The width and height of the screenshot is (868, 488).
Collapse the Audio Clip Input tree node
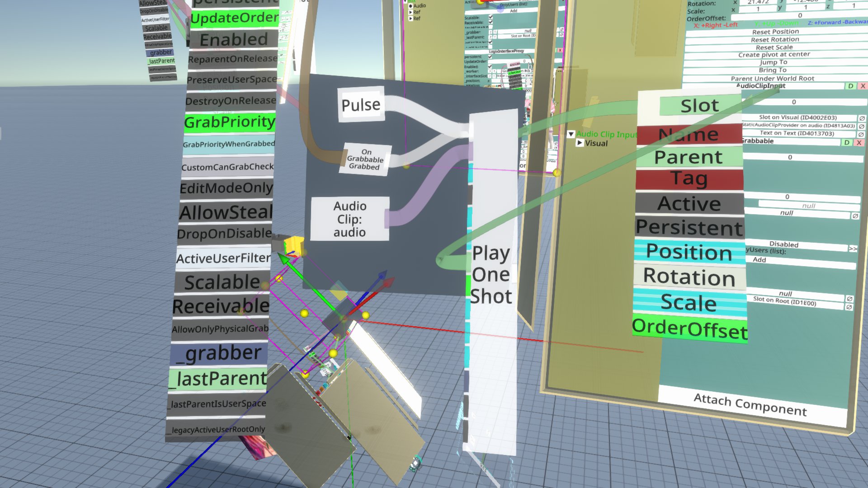[571, 134]
